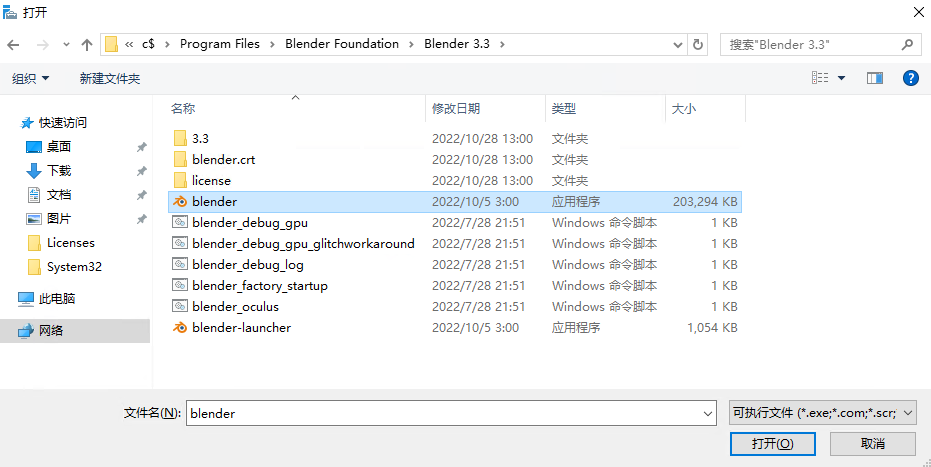
Task: Click pin icon next to 桌面
Action: [141, 147]
